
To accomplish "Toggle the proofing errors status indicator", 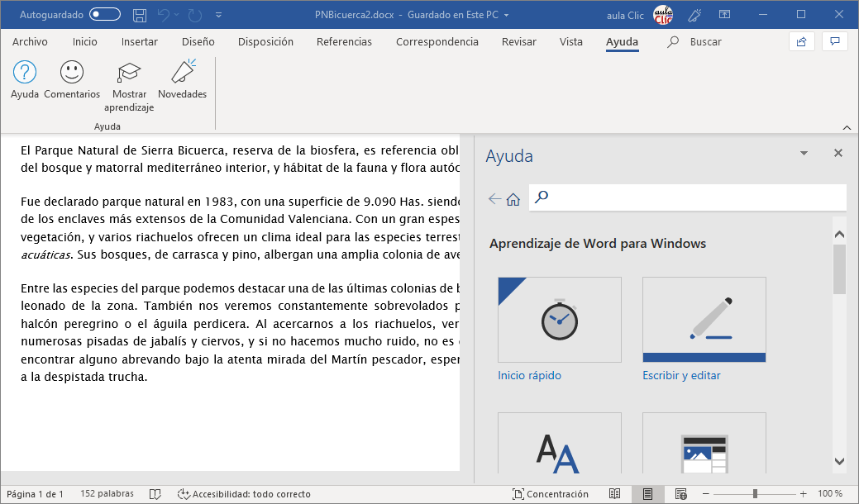I will click(x=155, y=493).
